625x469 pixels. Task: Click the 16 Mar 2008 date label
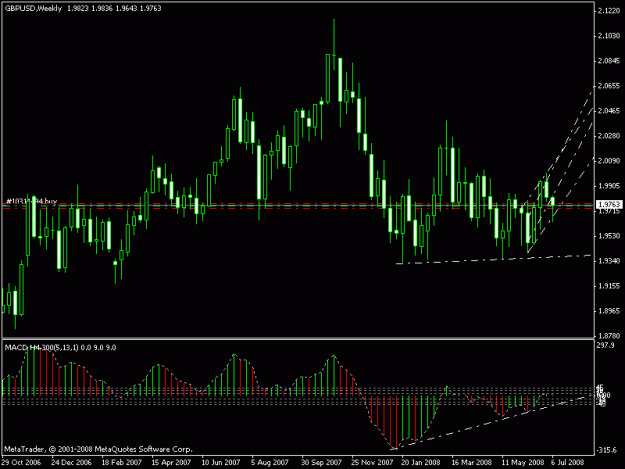[x=471, y=462]
